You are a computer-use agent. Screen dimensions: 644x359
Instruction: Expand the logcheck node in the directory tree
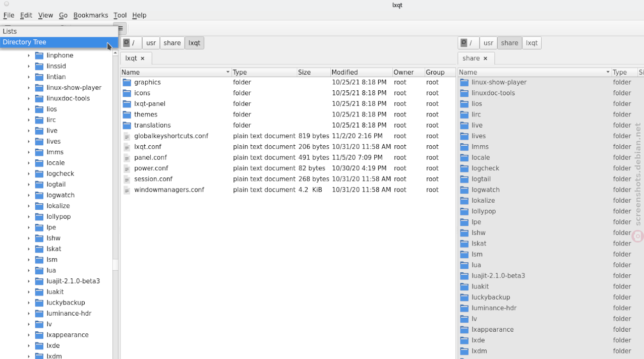click(x=29, y=174)
